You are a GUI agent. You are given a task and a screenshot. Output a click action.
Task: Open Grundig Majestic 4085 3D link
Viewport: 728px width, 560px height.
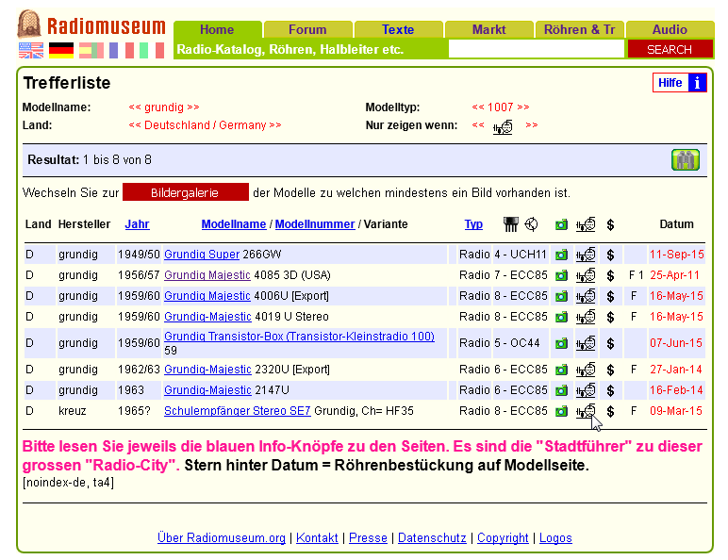(x=207, y=275)
